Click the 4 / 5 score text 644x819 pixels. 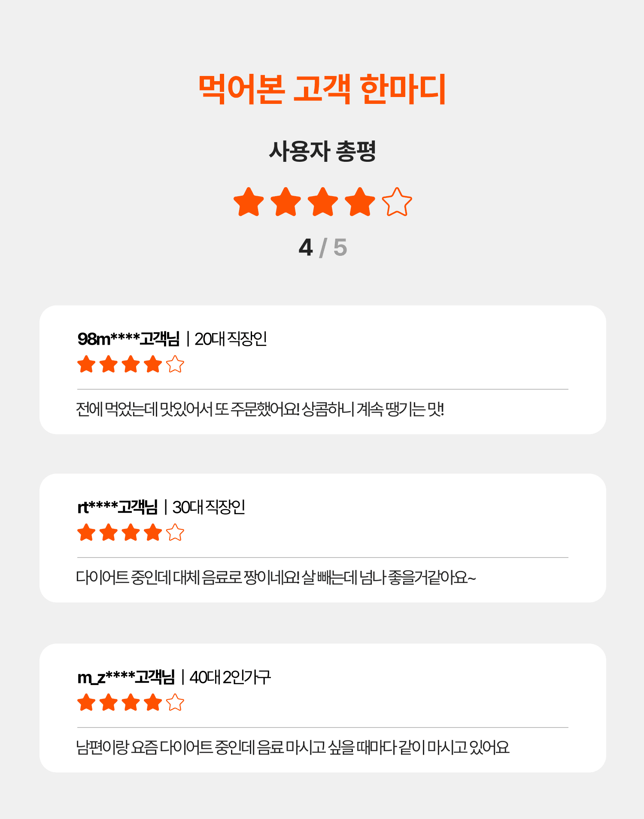coord(323,248)
